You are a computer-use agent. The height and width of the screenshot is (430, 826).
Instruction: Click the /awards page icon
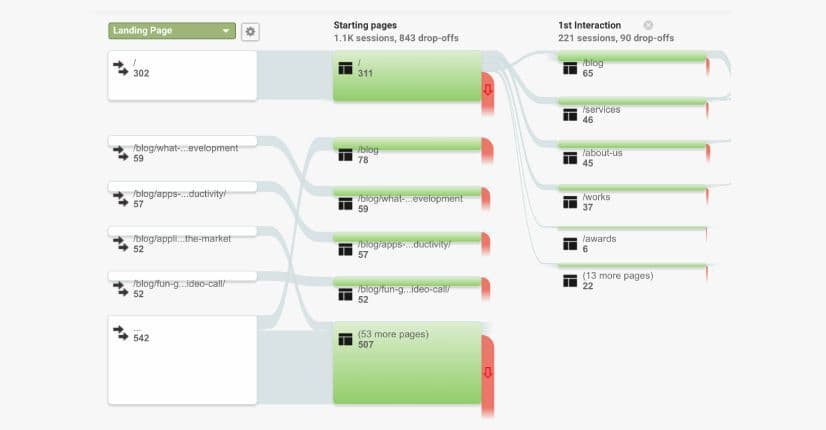pyautogui.click(x=570, y=241)
